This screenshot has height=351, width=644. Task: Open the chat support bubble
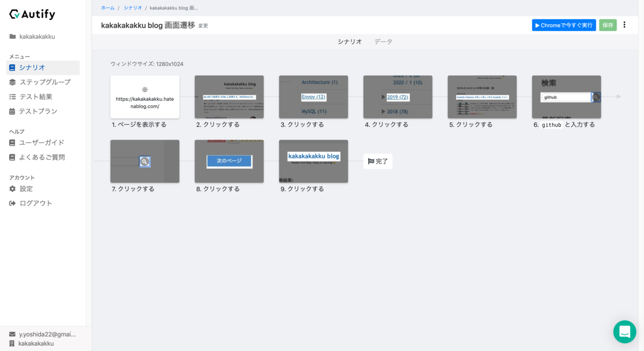625,332
